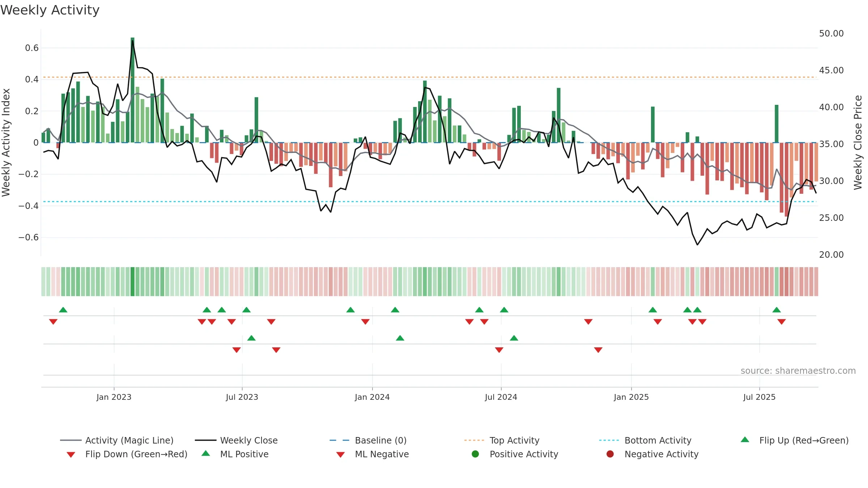
Task: Click the Jan 2024 x-axis label
Action: (x=372, y=397)
